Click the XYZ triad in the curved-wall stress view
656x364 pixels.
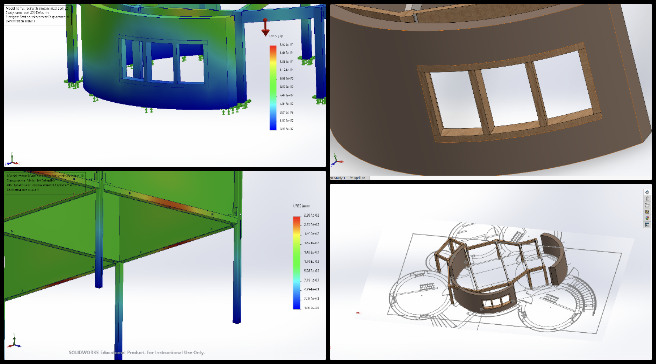tap(12, 159)
